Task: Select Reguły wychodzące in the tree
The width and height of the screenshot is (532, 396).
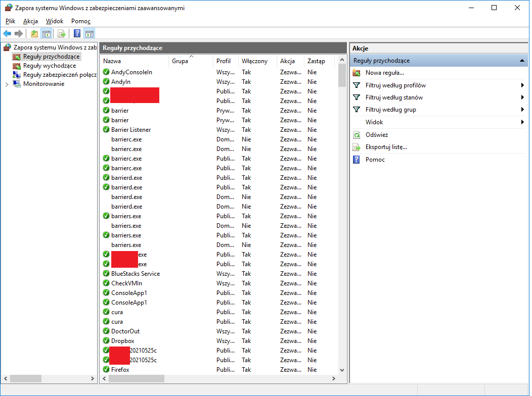Action: 50,66
